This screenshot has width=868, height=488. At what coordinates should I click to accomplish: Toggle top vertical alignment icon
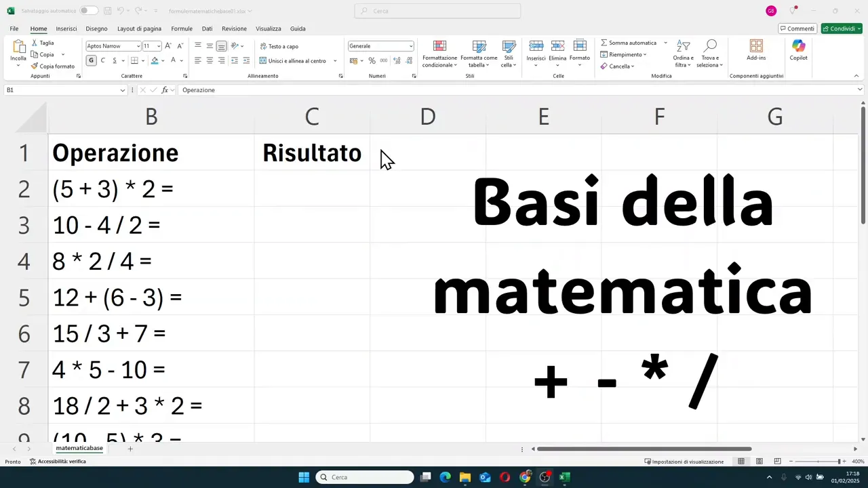(x=198, y=46)
